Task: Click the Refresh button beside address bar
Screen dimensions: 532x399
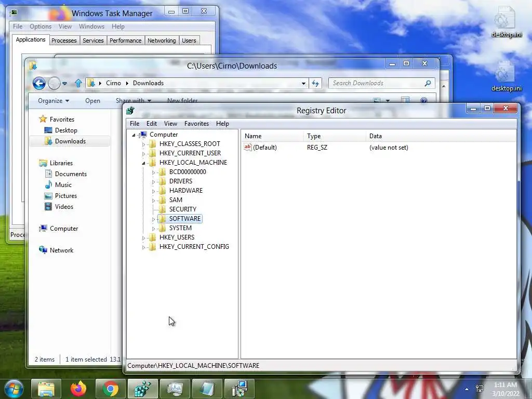Action: pyautogui.click(x=315, y=83)
